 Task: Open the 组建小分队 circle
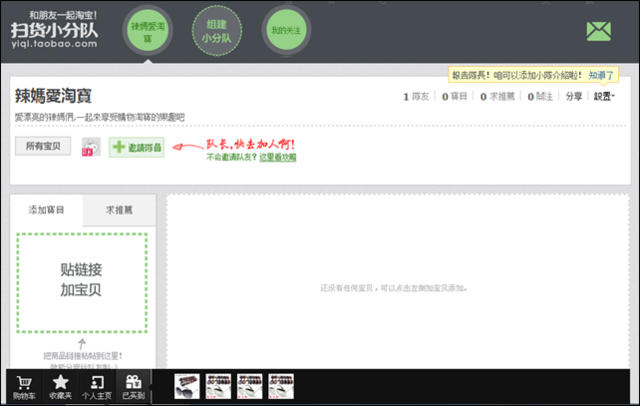click(x=217, y=31)
